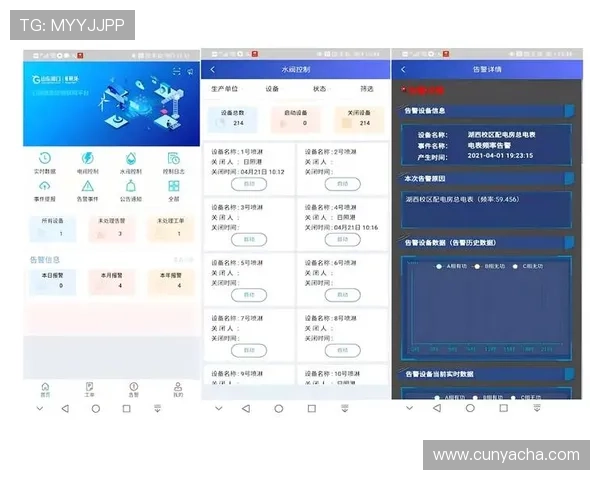
Task: Open 筛选 filter option
Action: point(367,89)
